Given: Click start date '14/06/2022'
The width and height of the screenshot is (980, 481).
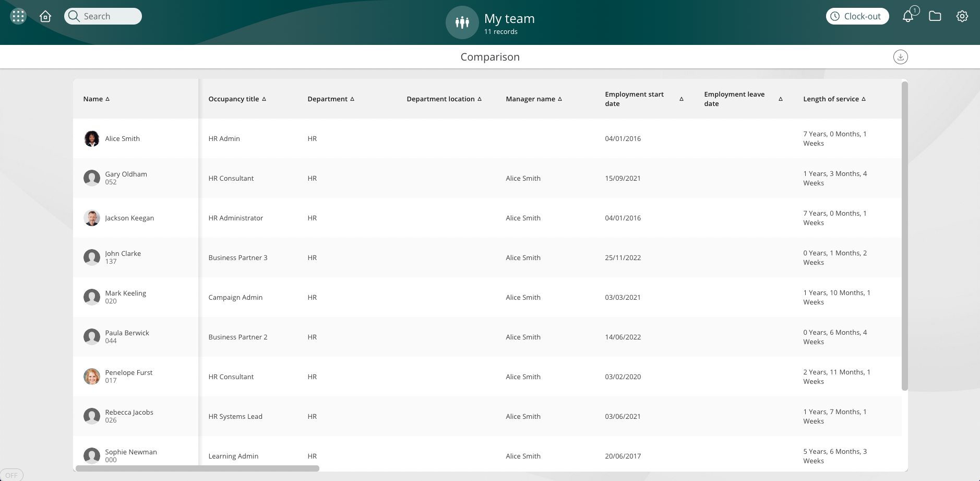Looking at the screenshot, I should click(x=623, y=337).
